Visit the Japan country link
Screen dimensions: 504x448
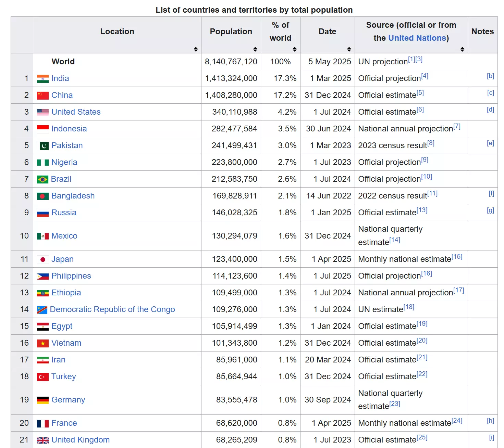[62, 259]
